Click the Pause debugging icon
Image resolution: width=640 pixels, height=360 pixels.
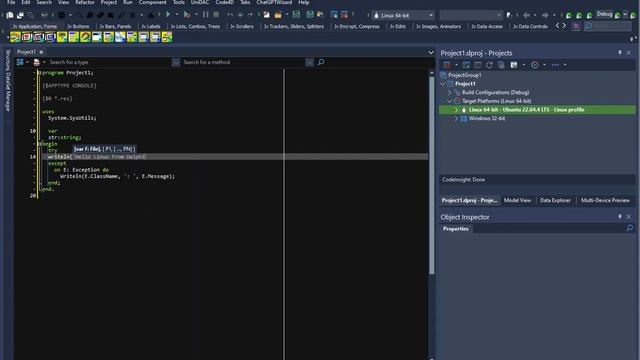(x=205, y=15)
